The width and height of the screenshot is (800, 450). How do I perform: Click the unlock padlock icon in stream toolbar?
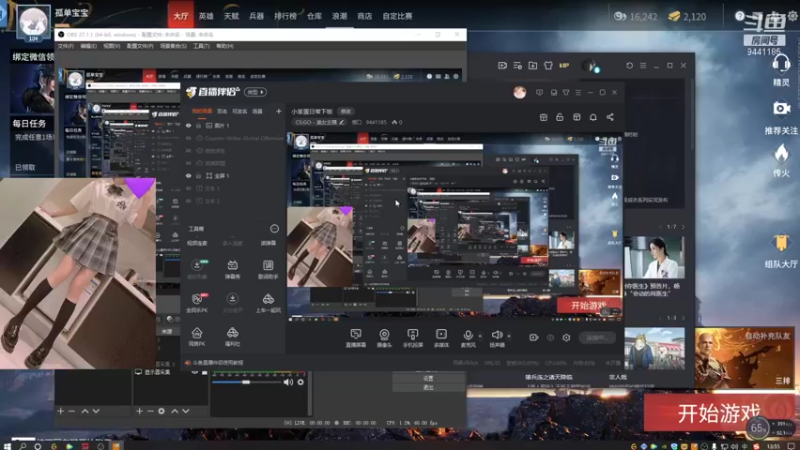point(560,117)
